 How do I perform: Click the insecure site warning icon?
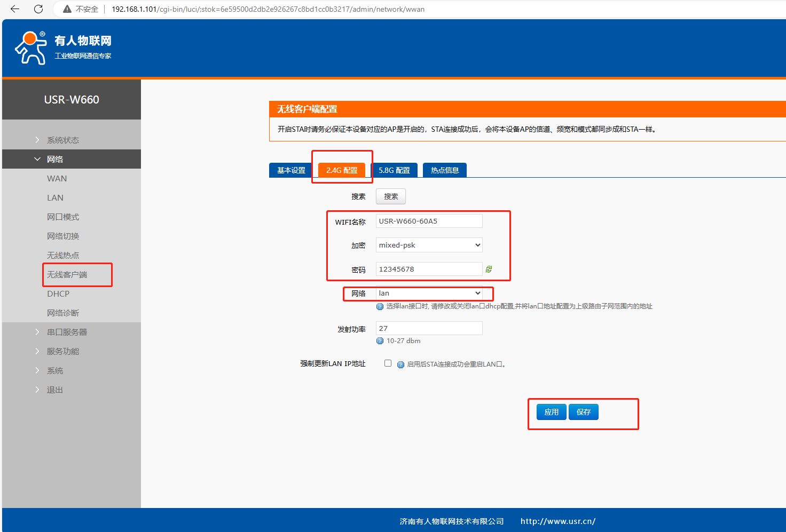[x=67, y=9]
